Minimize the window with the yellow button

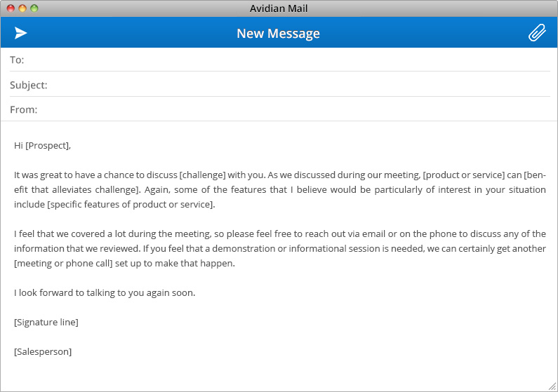pos(22,8)
